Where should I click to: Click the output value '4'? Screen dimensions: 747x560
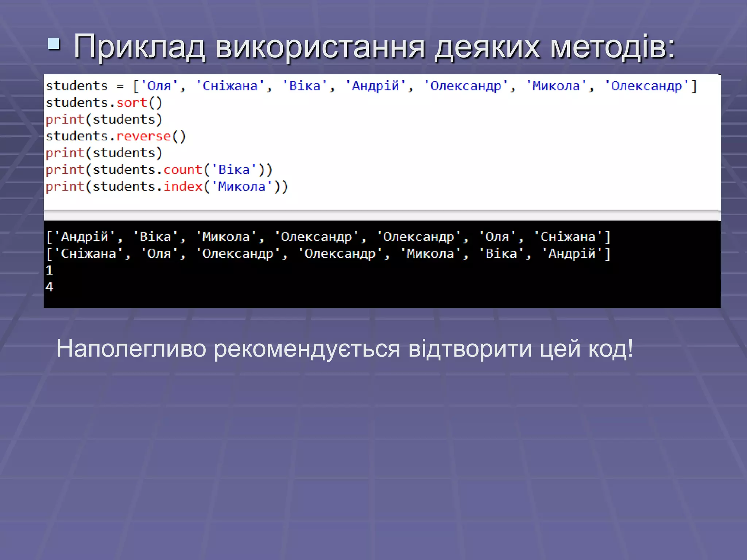click(50, 287)
